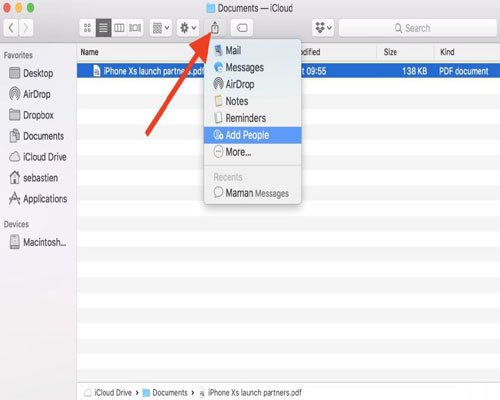Switch to column view mode
This screenshot has width=500, height=400.
(119, 28)
